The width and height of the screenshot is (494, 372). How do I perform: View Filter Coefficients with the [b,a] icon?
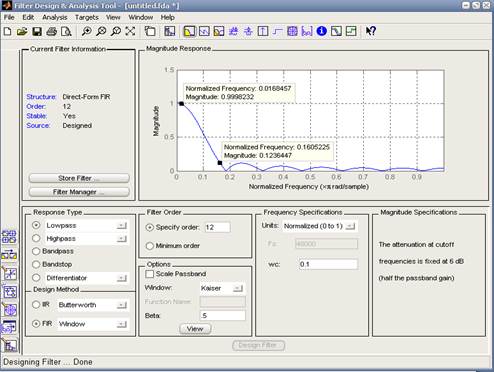pos(307,31)
